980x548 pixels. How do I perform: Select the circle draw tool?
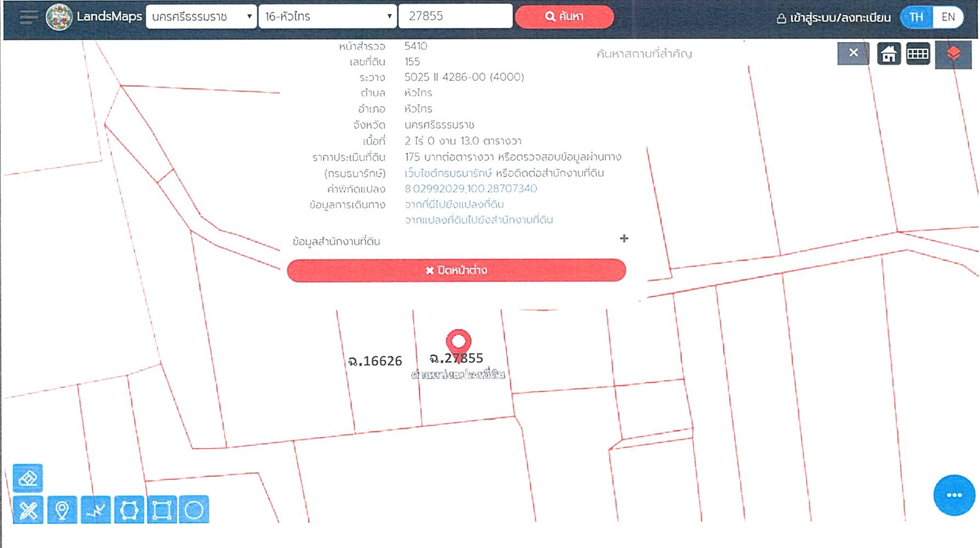[194, 510]
